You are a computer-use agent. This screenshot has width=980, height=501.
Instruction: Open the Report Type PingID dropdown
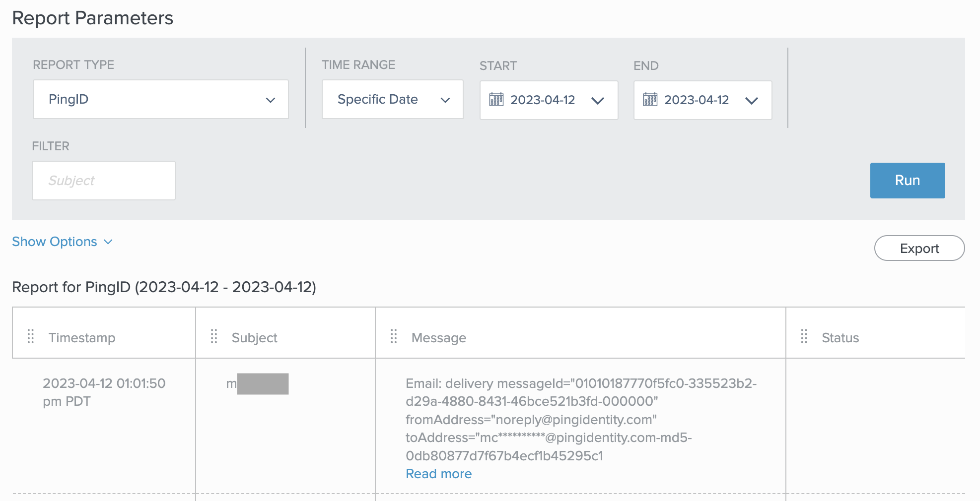pyautogui.click(x=160, y=99)
